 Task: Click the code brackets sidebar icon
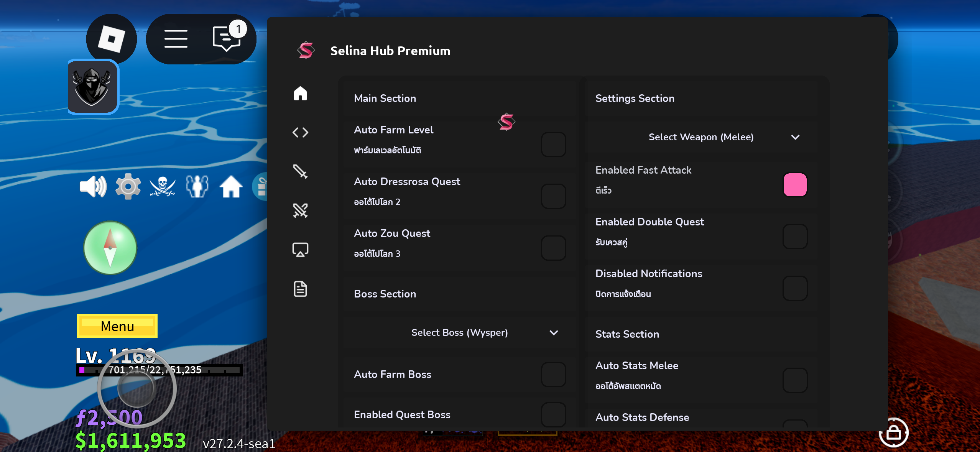click(300, 132)
